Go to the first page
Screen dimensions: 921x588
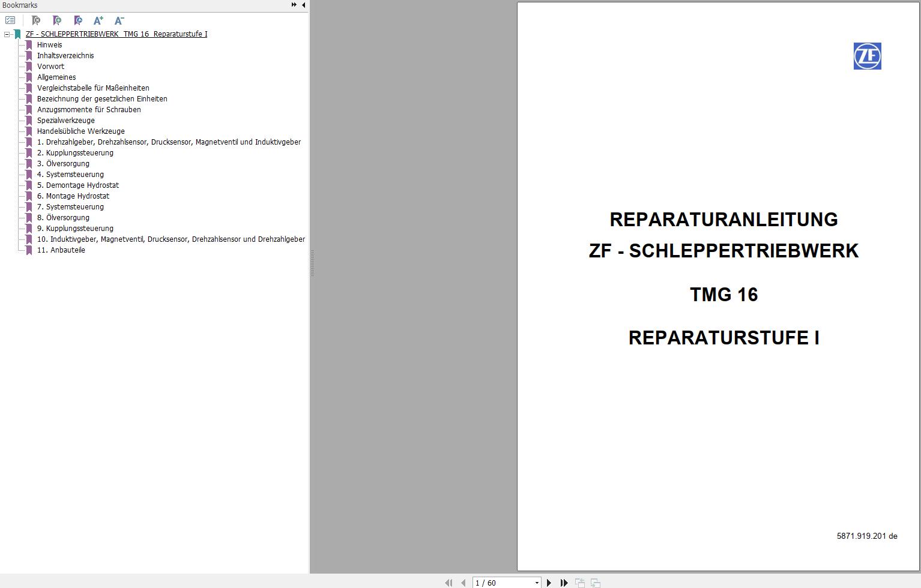pyautogui.click(x=448, y=583)
